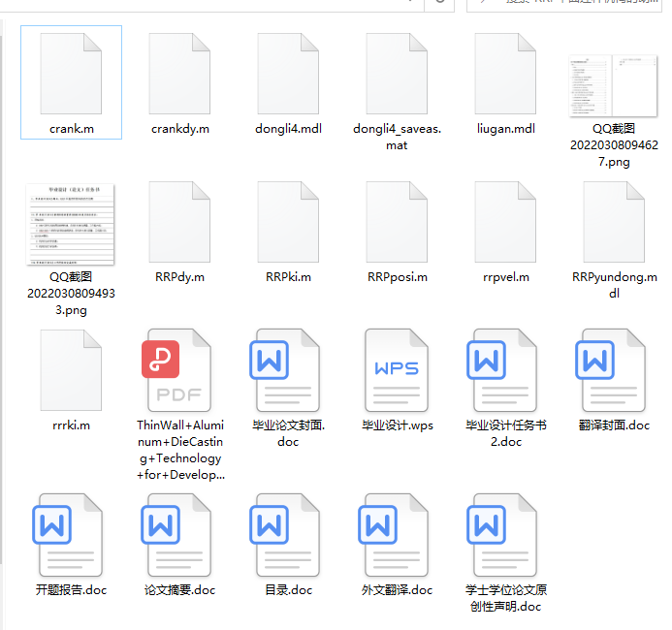
Task: Click the file name text 翻译封面.doc
Action: (x=614, y=425)
